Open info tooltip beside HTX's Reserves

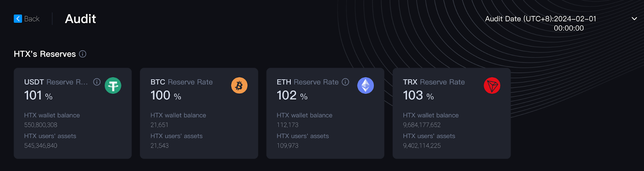(83, 54)
